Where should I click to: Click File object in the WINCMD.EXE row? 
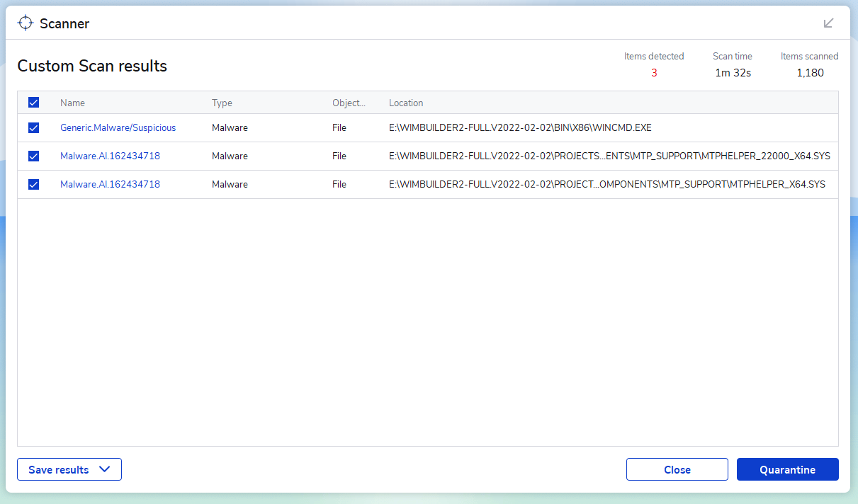click(339, 128)
